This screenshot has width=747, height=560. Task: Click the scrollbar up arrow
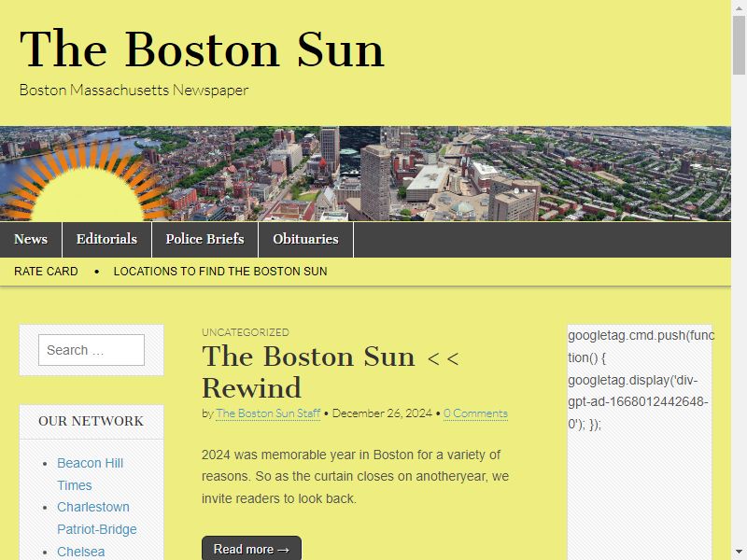tap(739, 7)
